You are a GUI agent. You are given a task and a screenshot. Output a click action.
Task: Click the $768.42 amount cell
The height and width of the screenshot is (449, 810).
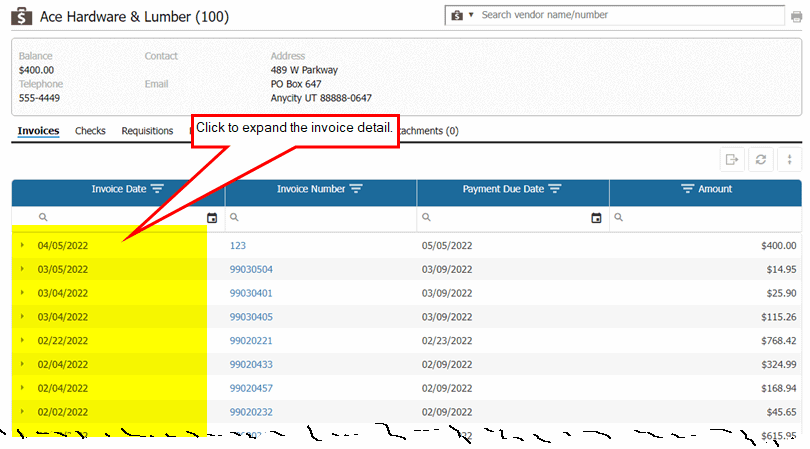point(778,340)
